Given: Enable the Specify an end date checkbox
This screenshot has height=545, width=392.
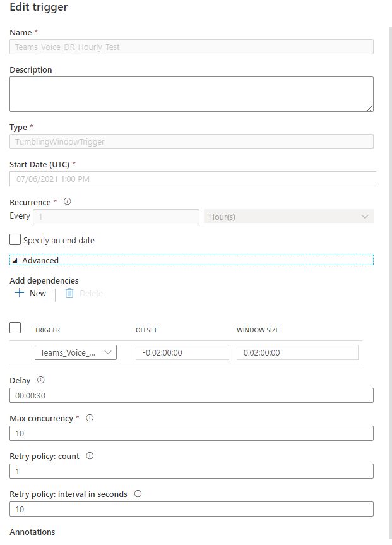Looking at the screenshot, I should click(16, 240).
